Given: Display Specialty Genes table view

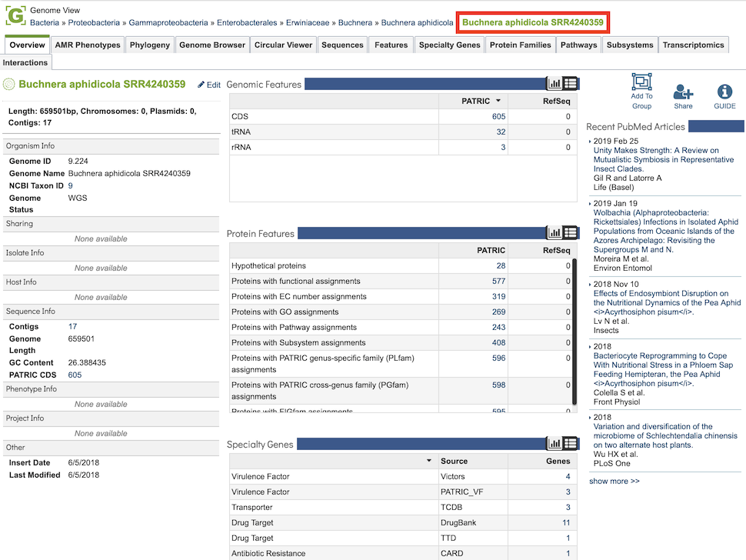Looking at the screenshot, I should [x=571, y=443].
